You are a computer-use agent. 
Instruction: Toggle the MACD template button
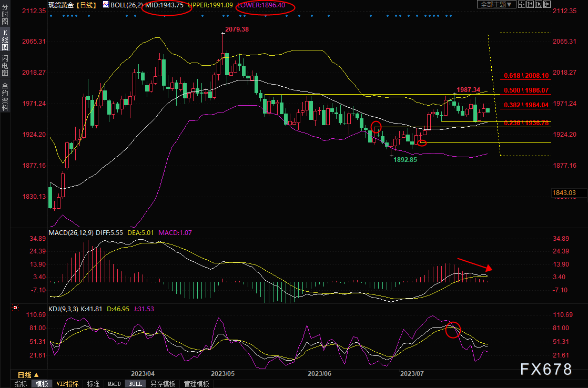(x=114, y=384)
